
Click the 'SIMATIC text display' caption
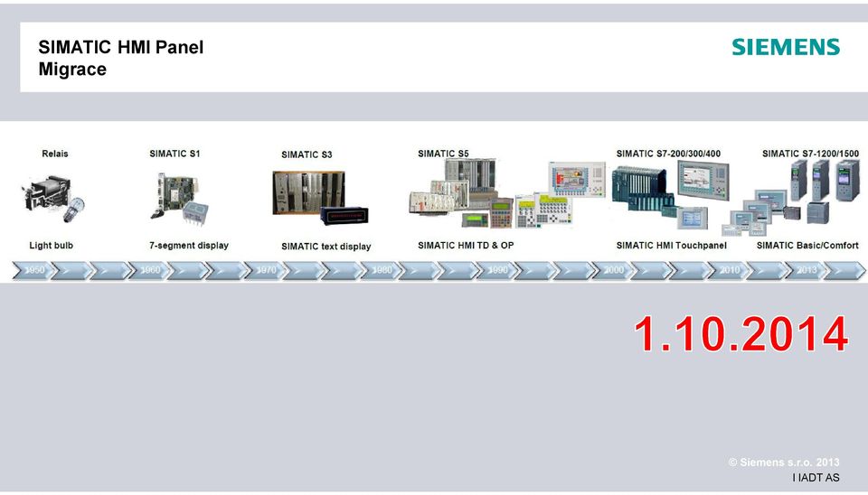tap(326, 247)
